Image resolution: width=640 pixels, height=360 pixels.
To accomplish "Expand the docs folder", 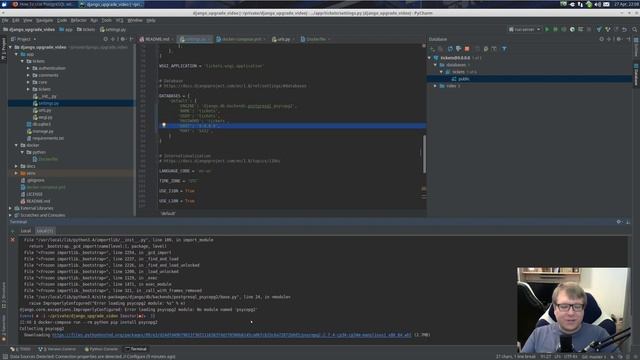I will 16,166.
